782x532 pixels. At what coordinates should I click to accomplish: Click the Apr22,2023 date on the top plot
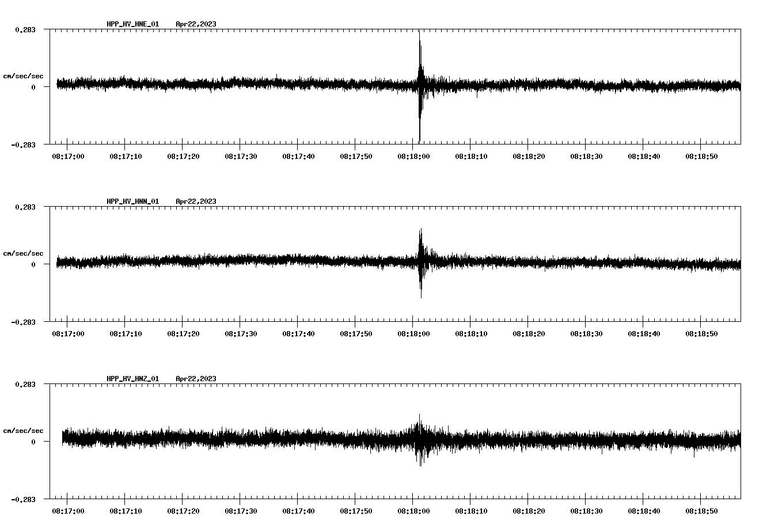pyautogui.click(x=196, y=24)
